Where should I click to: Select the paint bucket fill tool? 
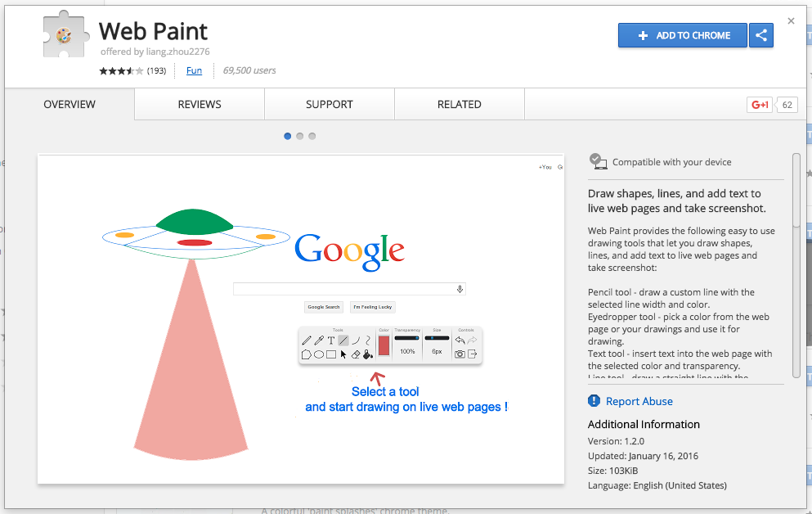coord(368,354)
